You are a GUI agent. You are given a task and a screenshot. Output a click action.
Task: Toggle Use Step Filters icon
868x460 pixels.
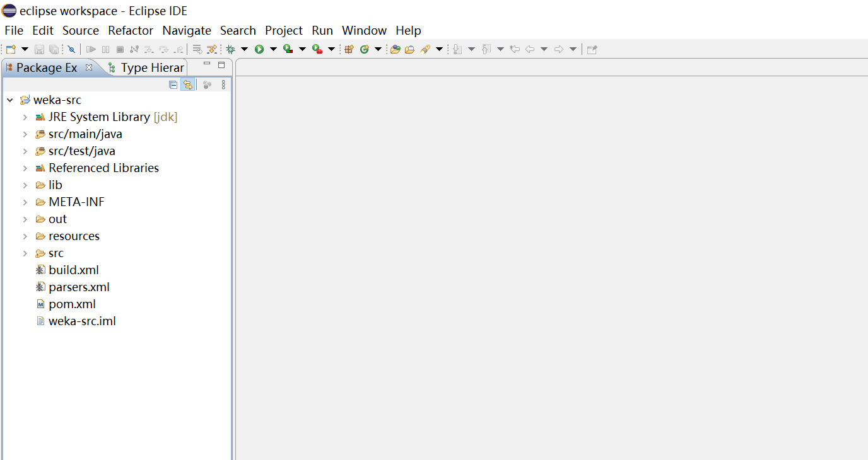click(x=211, y=49)
